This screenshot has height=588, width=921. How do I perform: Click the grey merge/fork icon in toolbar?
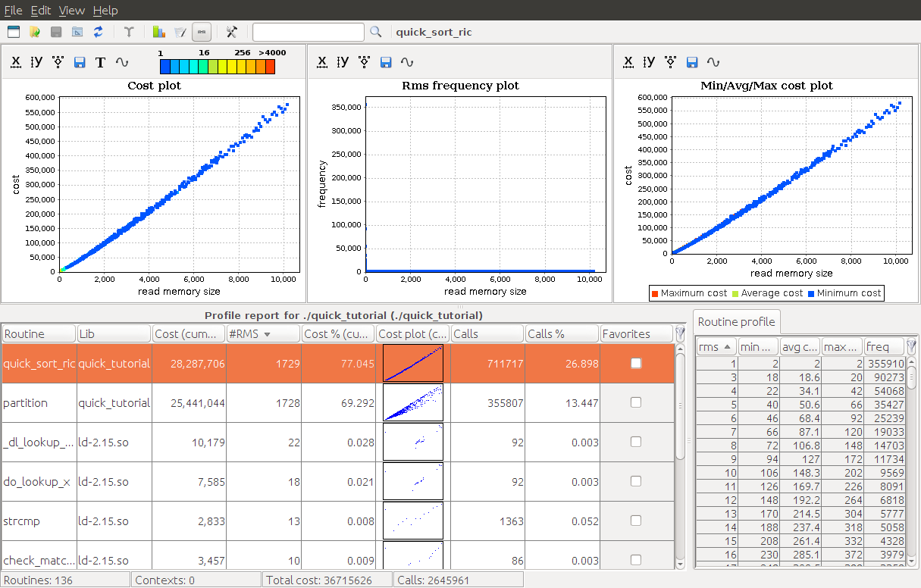coord(130,32)
